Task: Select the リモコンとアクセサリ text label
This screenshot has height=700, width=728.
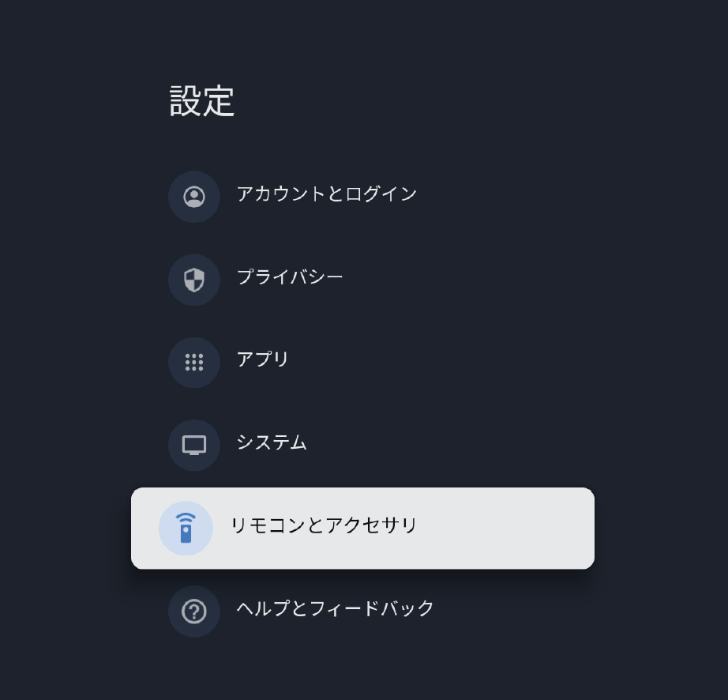Action: (x=324, y=525)
